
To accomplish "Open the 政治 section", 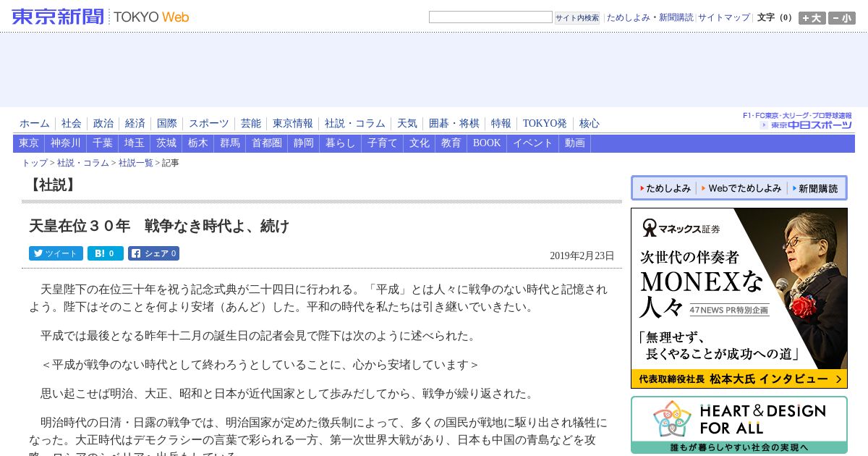I will pyautogui.click(x=103, y=124).
